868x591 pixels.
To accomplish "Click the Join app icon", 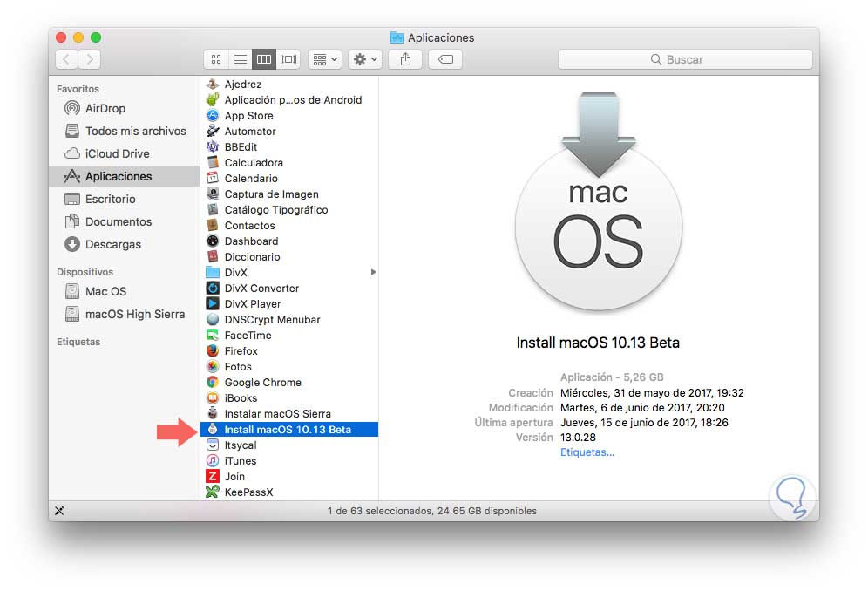I will click(213, 476).
